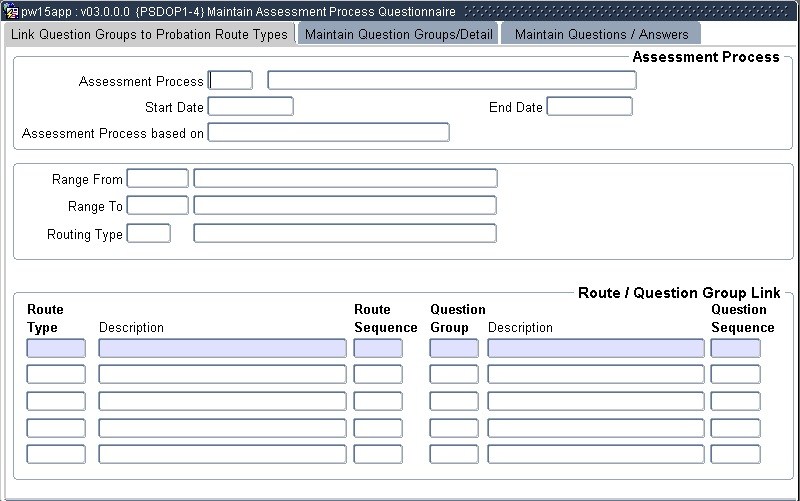Click the Assessment Process based on field
The image size is (800, 501).
click(328, 133)
